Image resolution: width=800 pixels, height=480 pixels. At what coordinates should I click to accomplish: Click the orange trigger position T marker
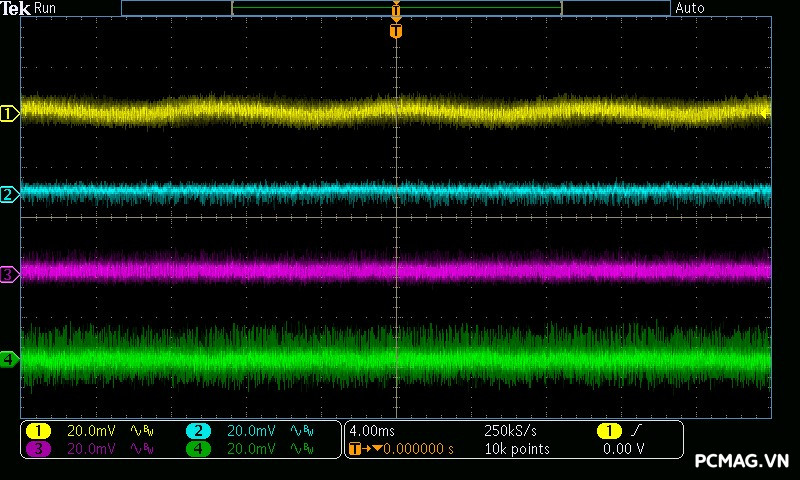(x=396, y=31)
